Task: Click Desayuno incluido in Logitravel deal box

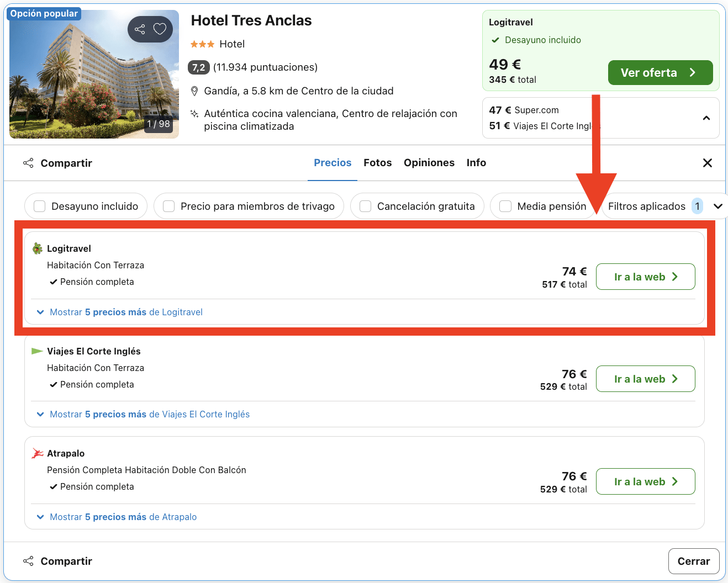Action: (x=543, y=40)
